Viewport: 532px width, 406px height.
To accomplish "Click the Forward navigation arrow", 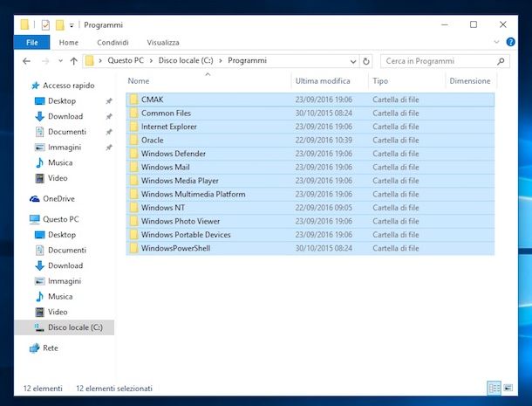I will (45, 61).
